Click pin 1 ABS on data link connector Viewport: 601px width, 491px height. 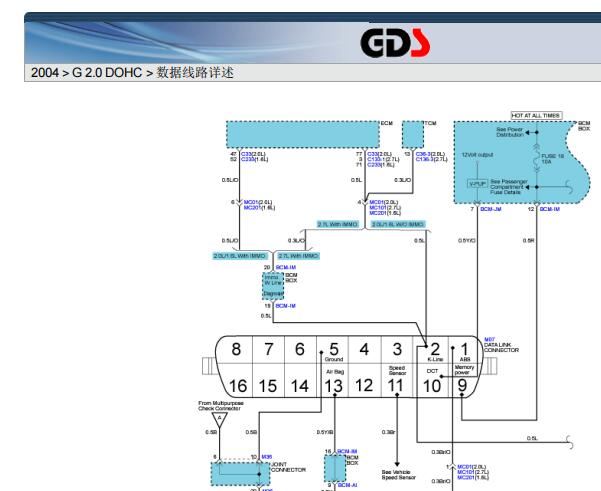tap(465, 351)
